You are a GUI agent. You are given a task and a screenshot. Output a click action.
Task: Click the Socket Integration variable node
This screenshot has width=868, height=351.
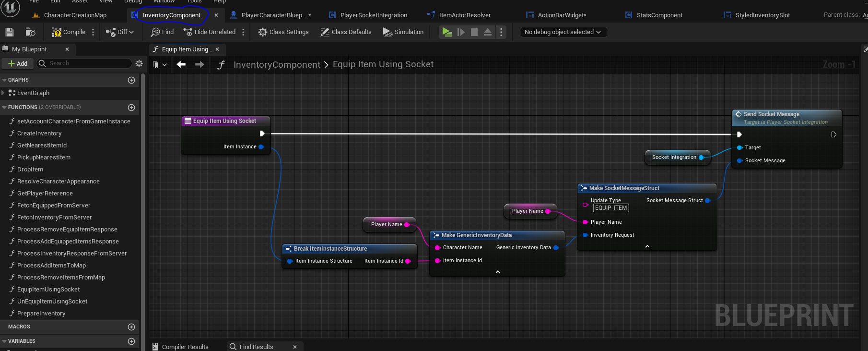tap(678, 157)
